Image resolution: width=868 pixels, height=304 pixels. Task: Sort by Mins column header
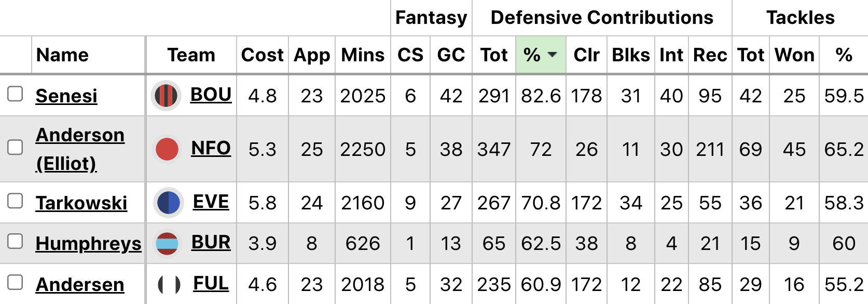click(363, 55)
